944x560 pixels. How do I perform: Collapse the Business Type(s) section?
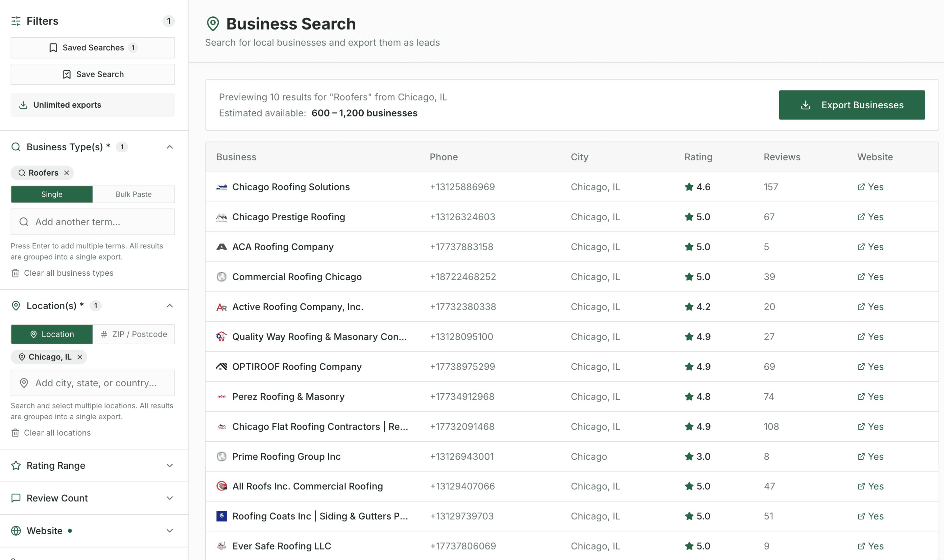coord(169,147)
